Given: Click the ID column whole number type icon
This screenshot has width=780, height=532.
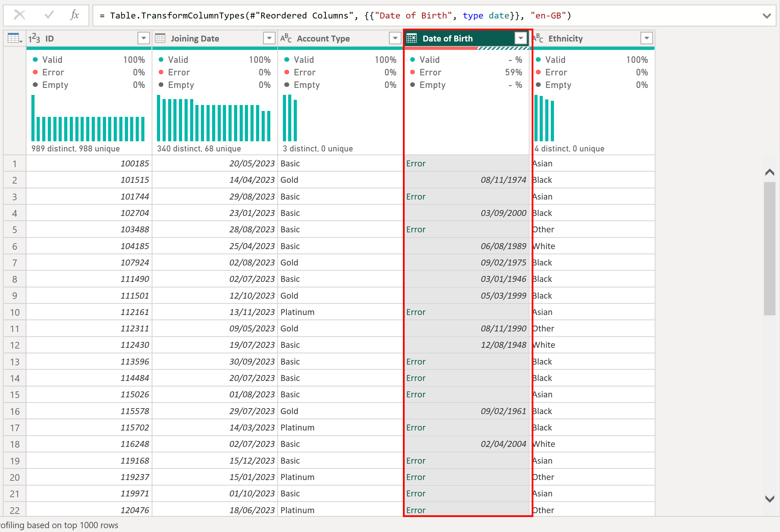Looking at the screenshot, I should (34, 38).
